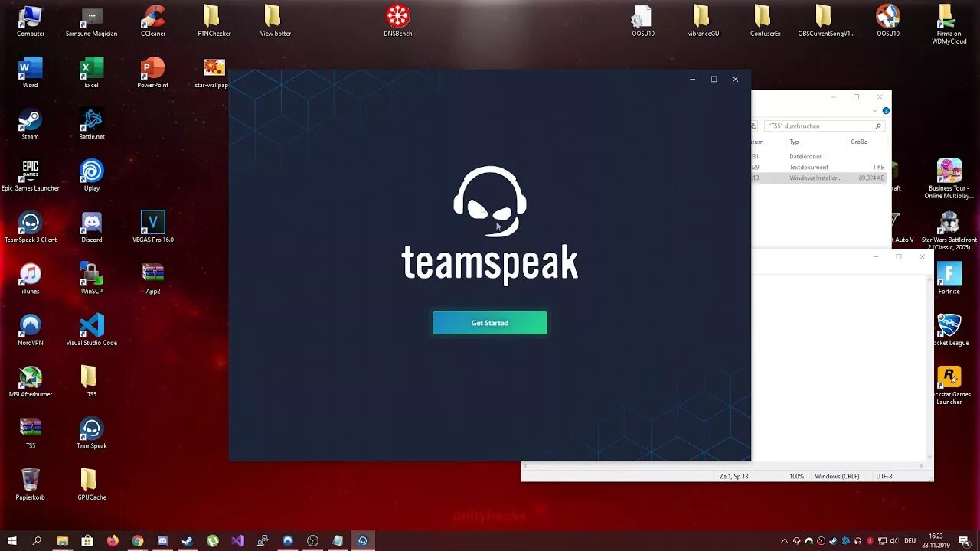Open the View botter folder
Viewport: 980px width, 551px height.
pos(275,21)
